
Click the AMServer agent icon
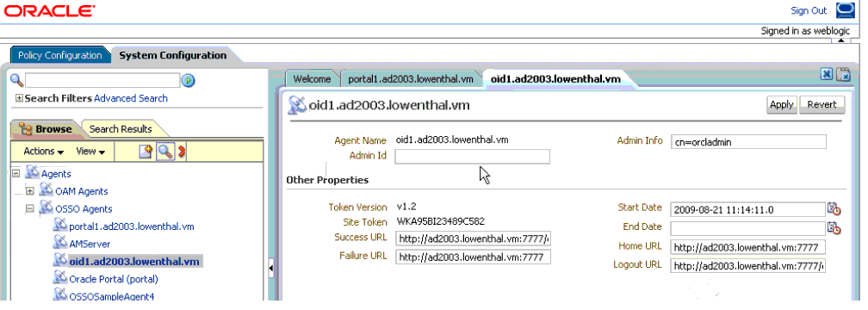[x=59, y=243]
